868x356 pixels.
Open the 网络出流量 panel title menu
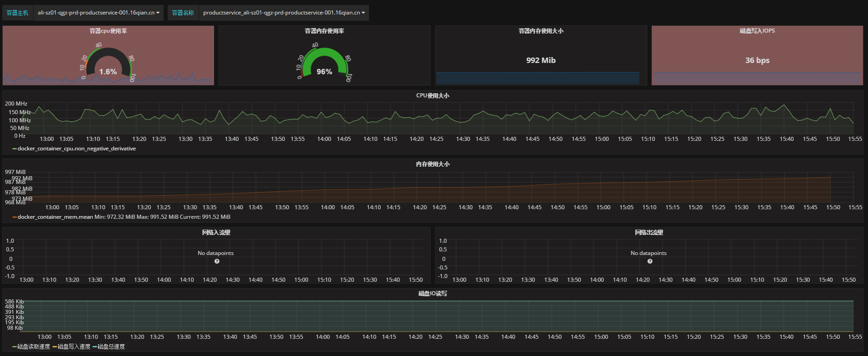point(649,232)
